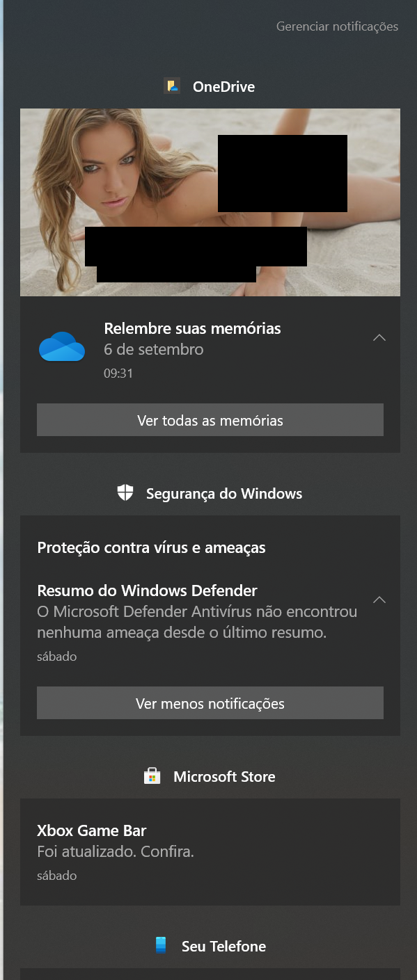Click the Microsoft Store shopping bag icon
The height and width of the screenshot is (980, 417).
(x=152, y=776)
